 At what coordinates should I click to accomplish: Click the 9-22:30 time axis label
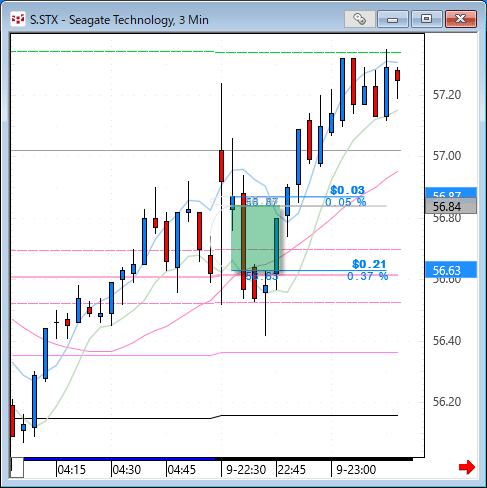coord(246,470)
